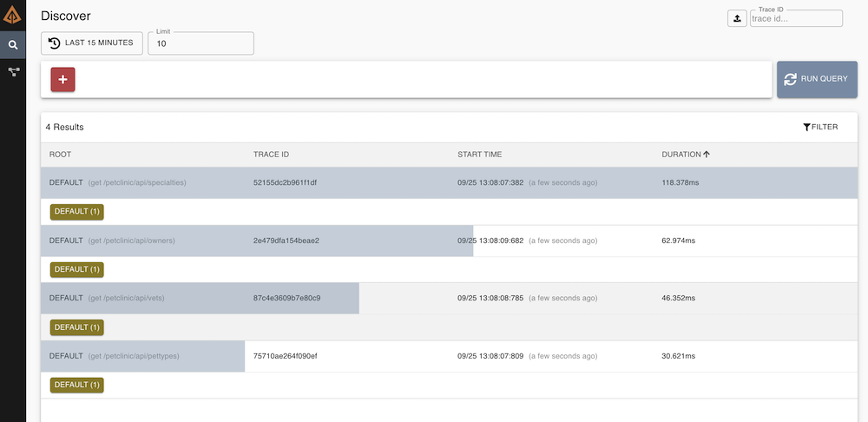Click the upload JSON trace icon
Screen dimensions: 868x422
pos(737,18)
